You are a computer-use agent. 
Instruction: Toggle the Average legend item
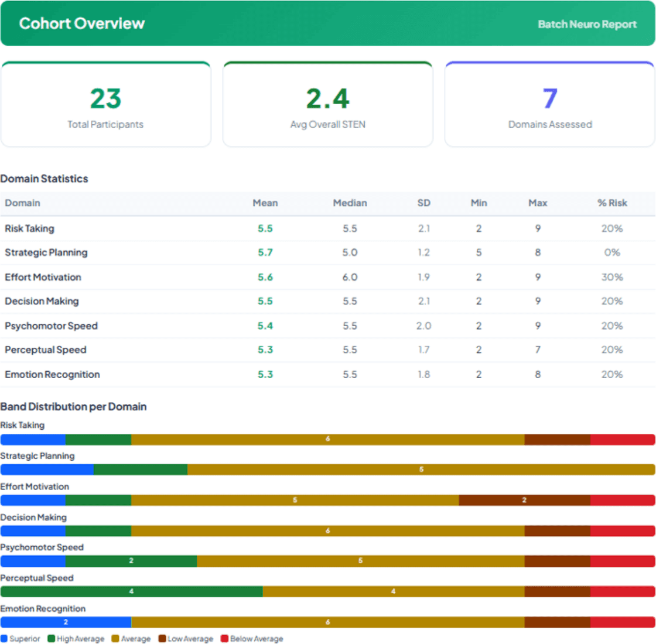click(x=131, y=639)
